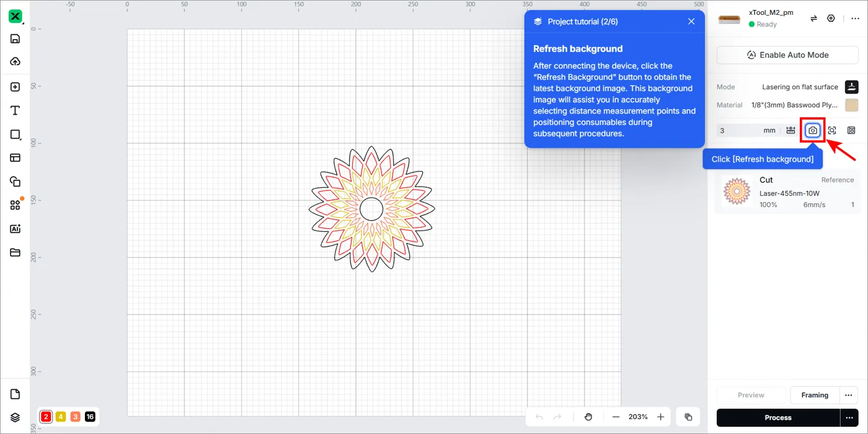Open the layout template tool icon
Viewport: 868px width, 434px height.
[x=15, y=157]
